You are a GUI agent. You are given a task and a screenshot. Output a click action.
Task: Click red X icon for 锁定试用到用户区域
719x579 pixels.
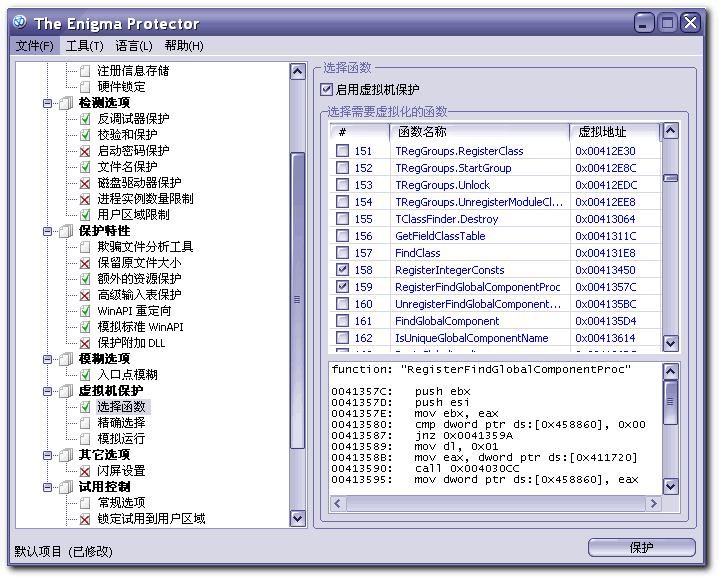[x=85, y=519]
